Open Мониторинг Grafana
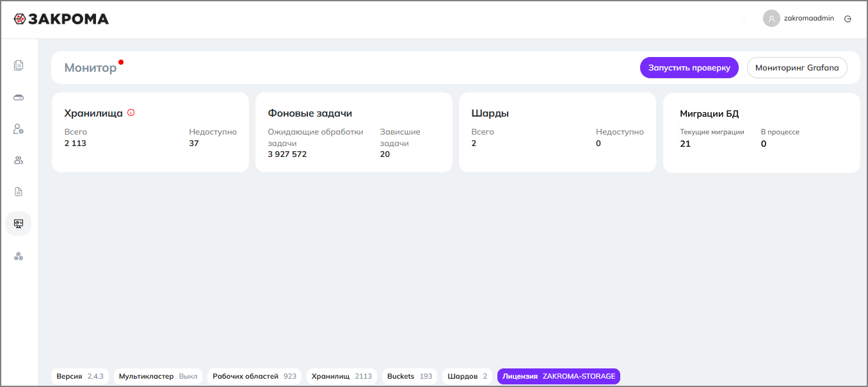 797,68
